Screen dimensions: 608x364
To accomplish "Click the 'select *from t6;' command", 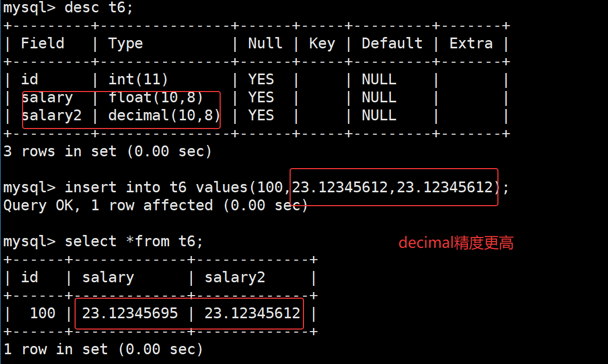I will [134, 242].
